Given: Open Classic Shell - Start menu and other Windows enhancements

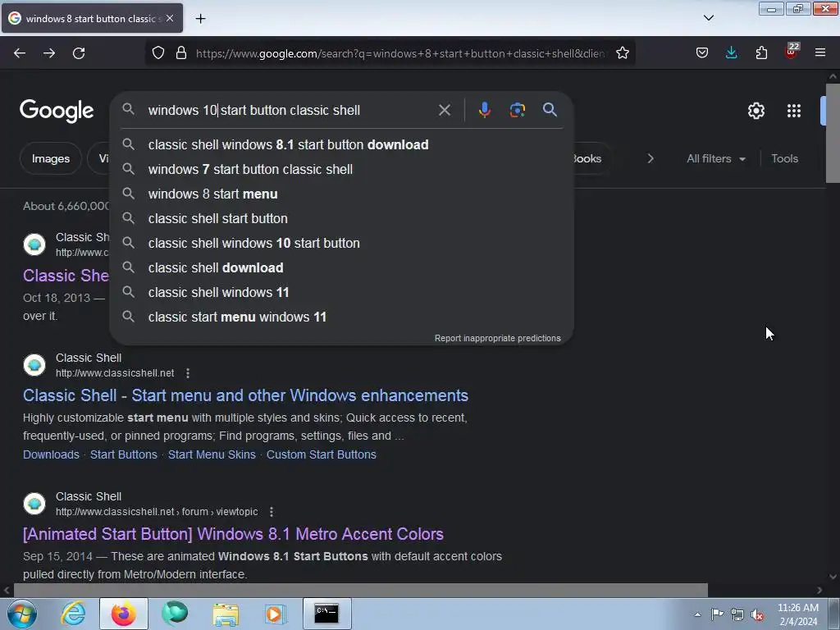Looking at the screenshot, I should (245, 395).
